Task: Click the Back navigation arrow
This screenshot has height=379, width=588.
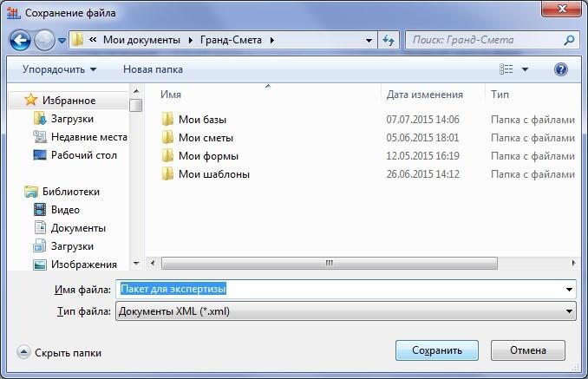Action: [x=20, y=40]
